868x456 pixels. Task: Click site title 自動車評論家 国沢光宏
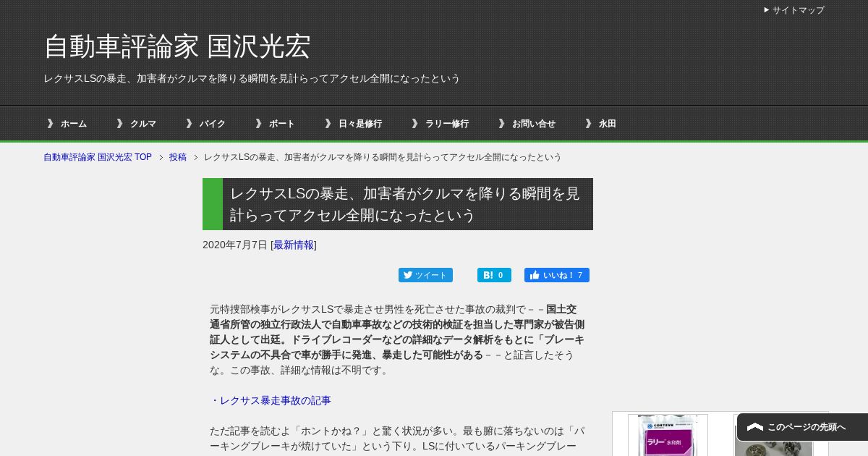click(x=177, y=46)
